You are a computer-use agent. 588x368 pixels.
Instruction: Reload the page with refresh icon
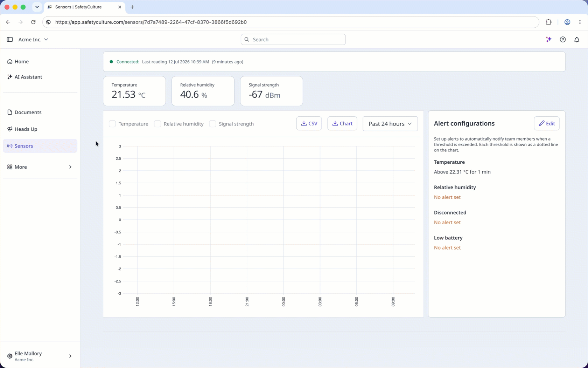[x=33, y=22]
